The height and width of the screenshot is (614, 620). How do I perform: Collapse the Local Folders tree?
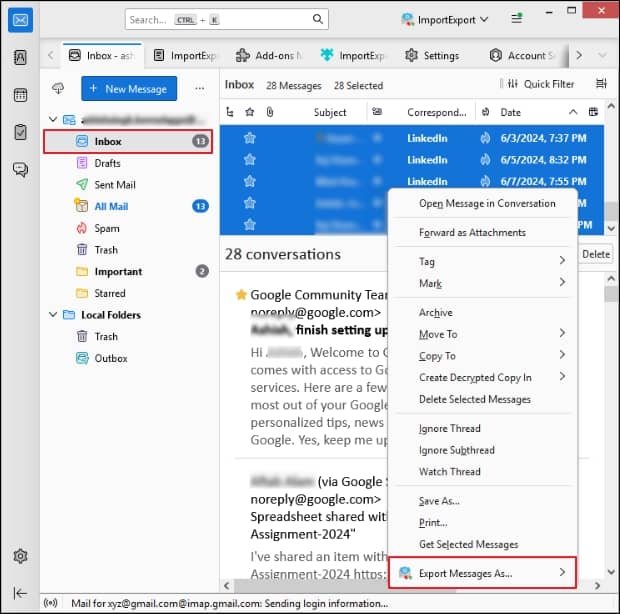coord(53,315)
